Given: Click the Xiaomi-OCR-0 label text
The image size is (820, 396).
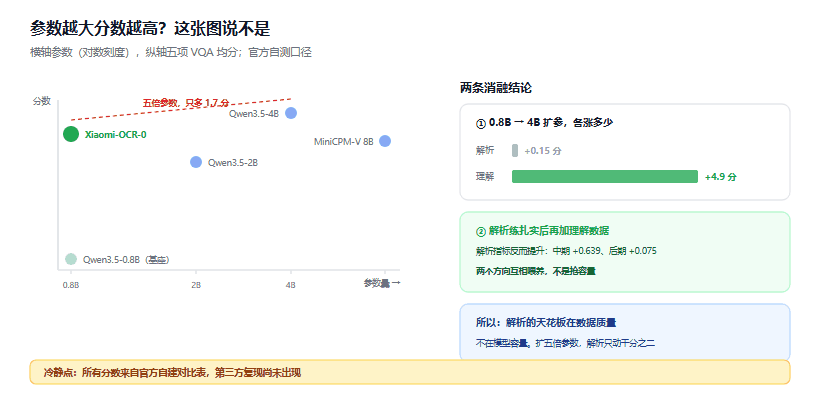Looking at the screenshot, I should 116,134.
